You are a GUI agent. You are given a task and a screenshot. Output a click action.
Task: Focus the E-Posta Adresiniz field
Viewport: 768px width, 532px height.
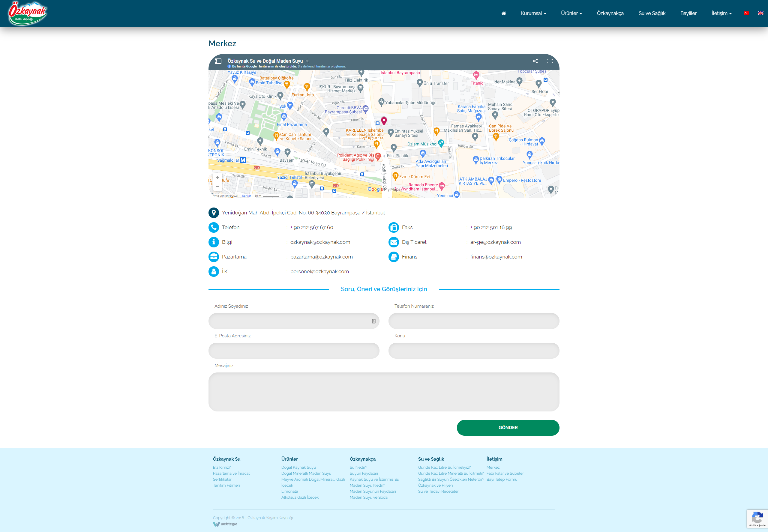294,351
